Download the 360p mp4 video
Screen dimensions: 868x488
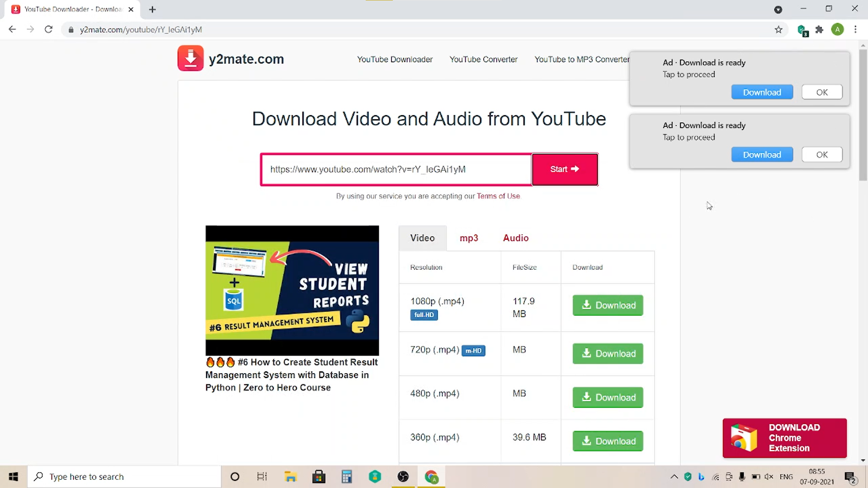click(x=608, y=441)
